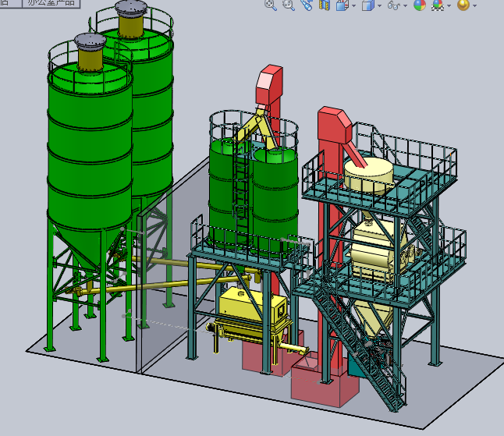Image resolution: width=504 pixels, height=436 pixels.
Task: Click the Zoom to Fit icon
Action: (271, 5)
